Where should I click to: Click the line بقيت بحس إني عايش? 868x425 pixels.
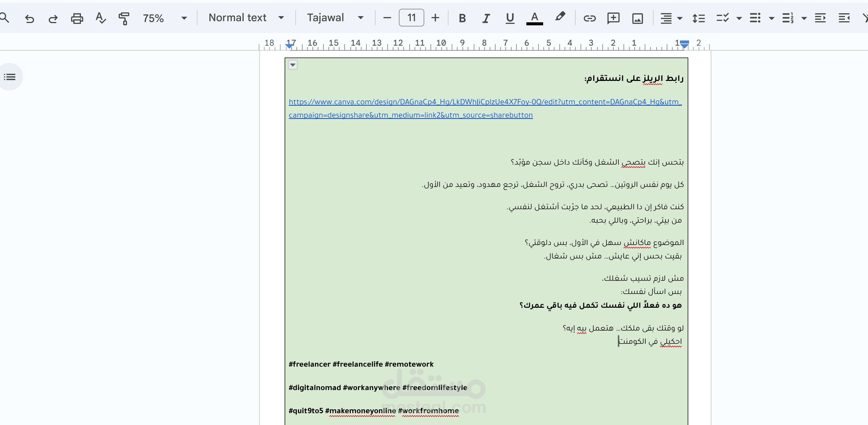click(613, 256)
